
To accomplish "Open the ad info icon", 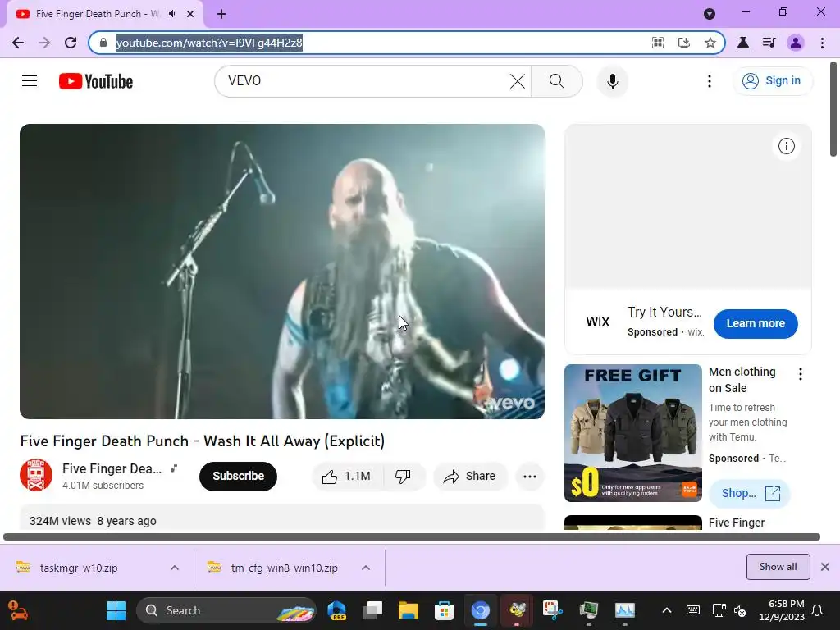I will [786, 146].
